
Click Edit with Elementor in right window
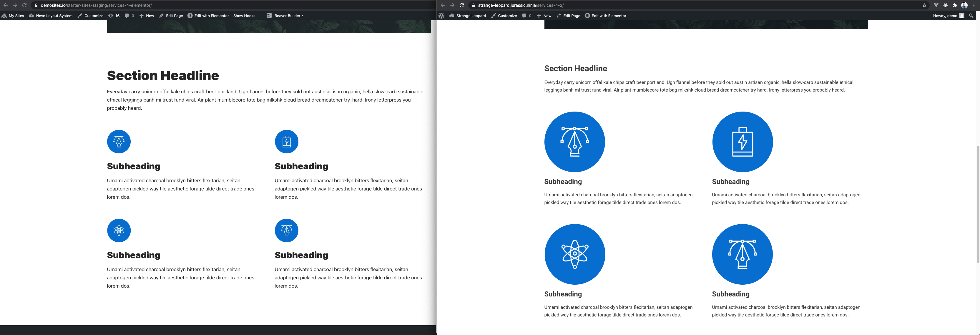tap(605, 16)
